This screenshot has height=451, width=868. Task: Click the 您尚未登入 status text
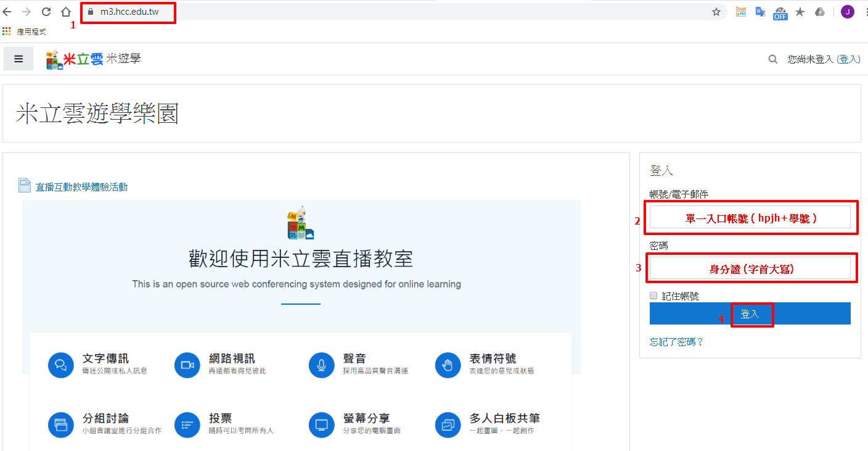click(810, 59)
